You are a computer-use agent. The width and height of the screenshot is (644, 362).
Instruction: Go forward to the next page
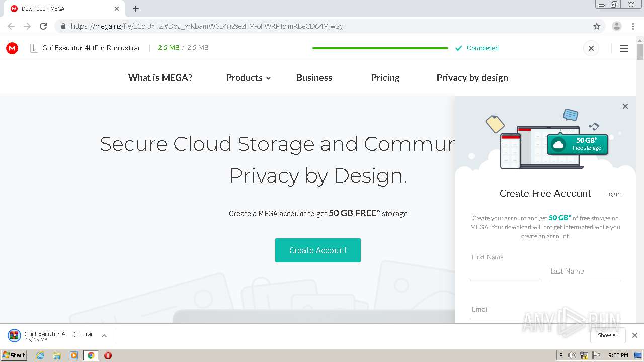point(27,26)
